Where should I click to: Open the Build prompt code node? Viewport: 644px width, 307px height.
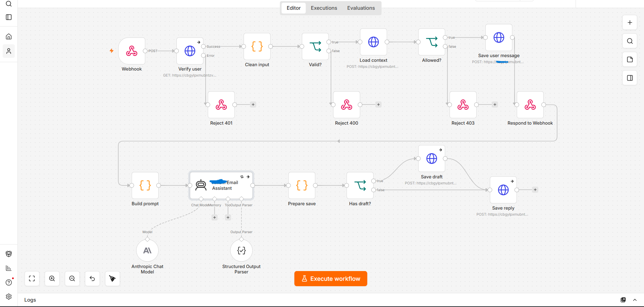pos(145,185)
